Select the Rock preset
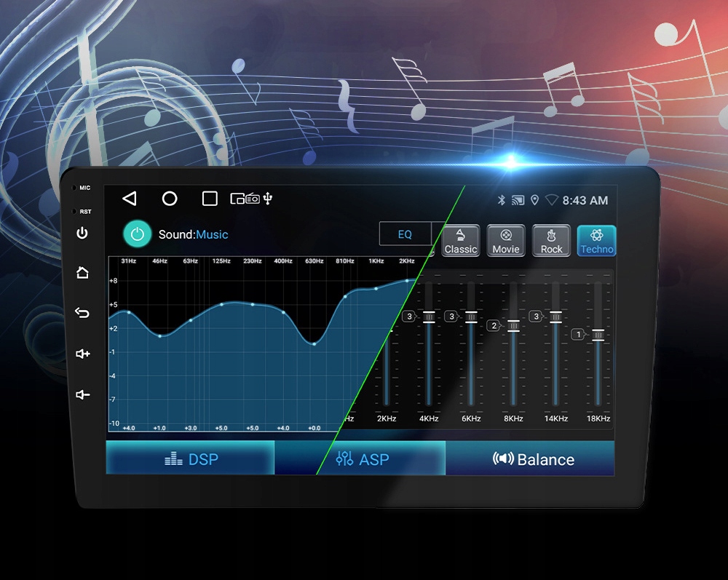The width and height of the screenshot is (728, 580). pos(551,241)
